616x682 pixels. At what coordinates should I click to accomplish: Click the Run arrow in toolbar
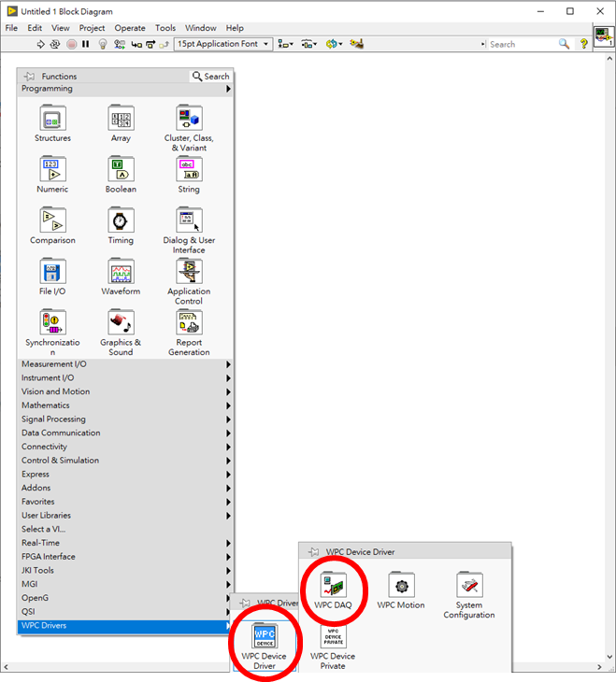(x=41, y=44)
